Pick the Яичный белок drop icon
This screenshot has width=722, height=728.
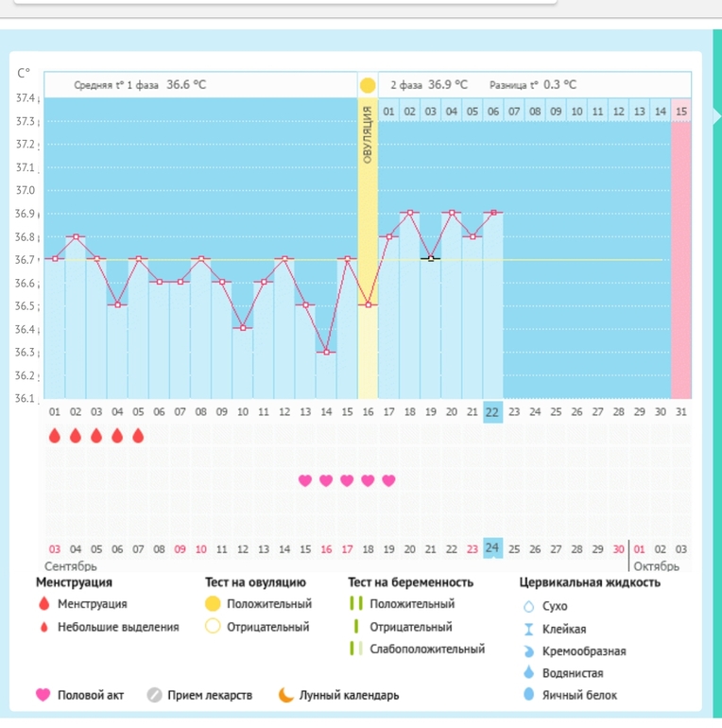(528, 695)
